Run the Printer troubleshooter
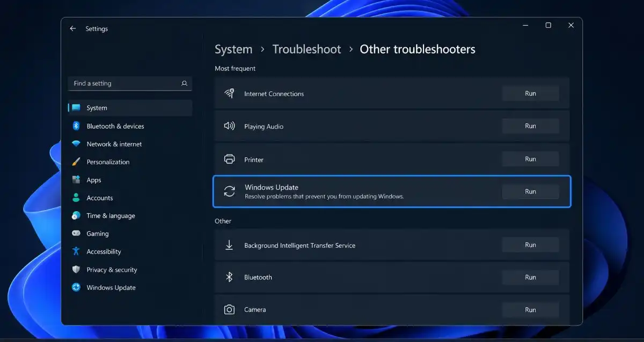This screenshot has height=342, width=644. (x=530, y=159)
